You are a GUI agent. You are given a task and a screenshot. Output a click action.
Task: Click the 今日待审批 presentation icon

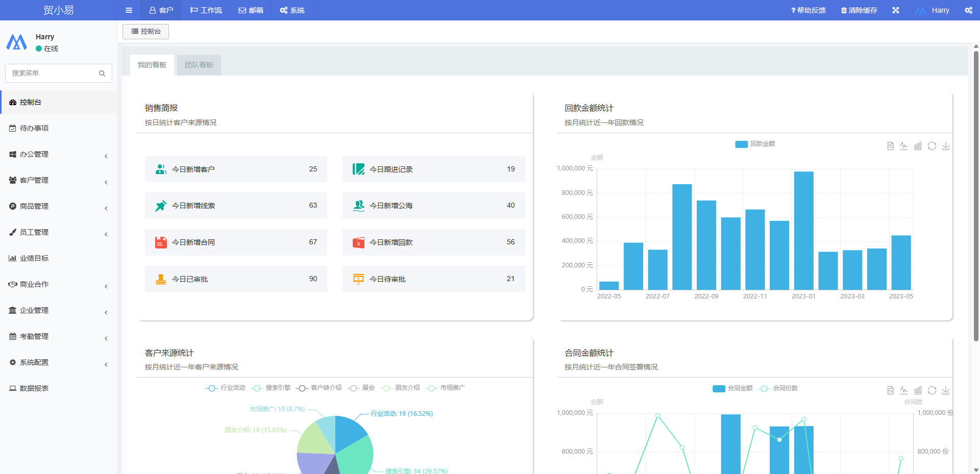[359, 279]
